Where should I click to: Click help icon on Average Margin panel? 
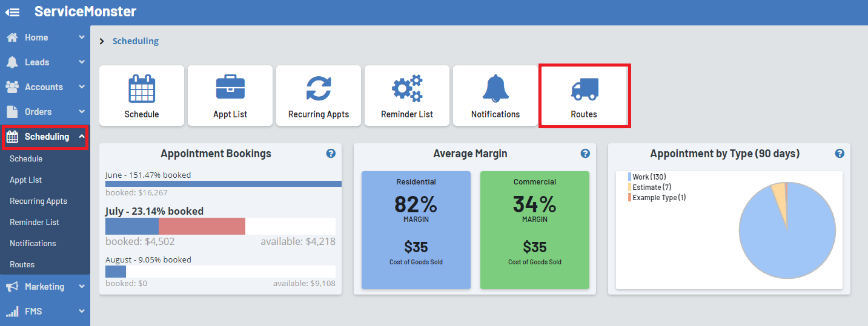click(x=585, y=154)
